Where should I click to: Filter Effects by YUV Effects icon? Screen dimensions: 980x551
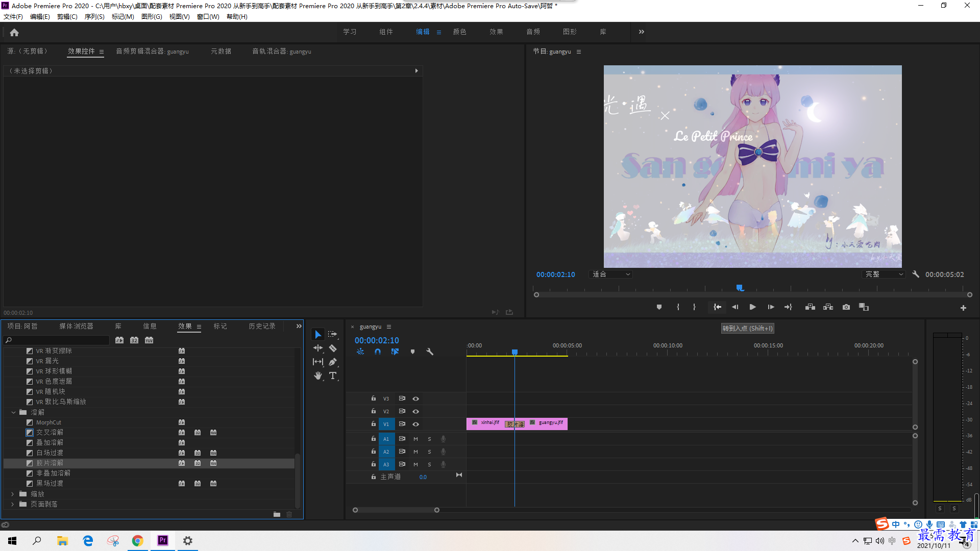tap(149, 340)
